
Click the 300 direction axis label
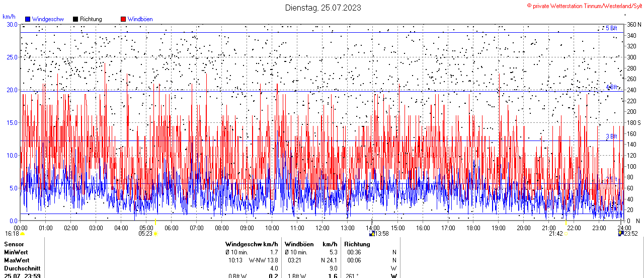(631, 57)
